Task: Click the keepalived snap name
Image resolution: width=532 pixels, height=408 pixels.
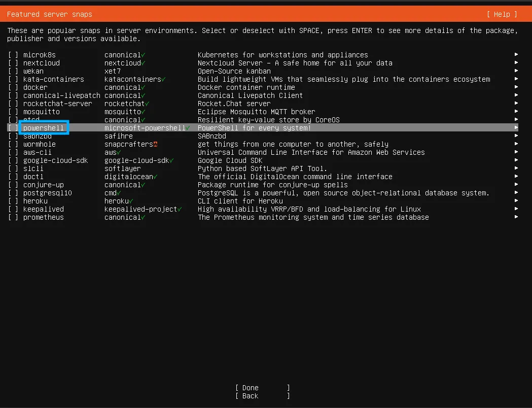Action: click(x=44, y=210)
